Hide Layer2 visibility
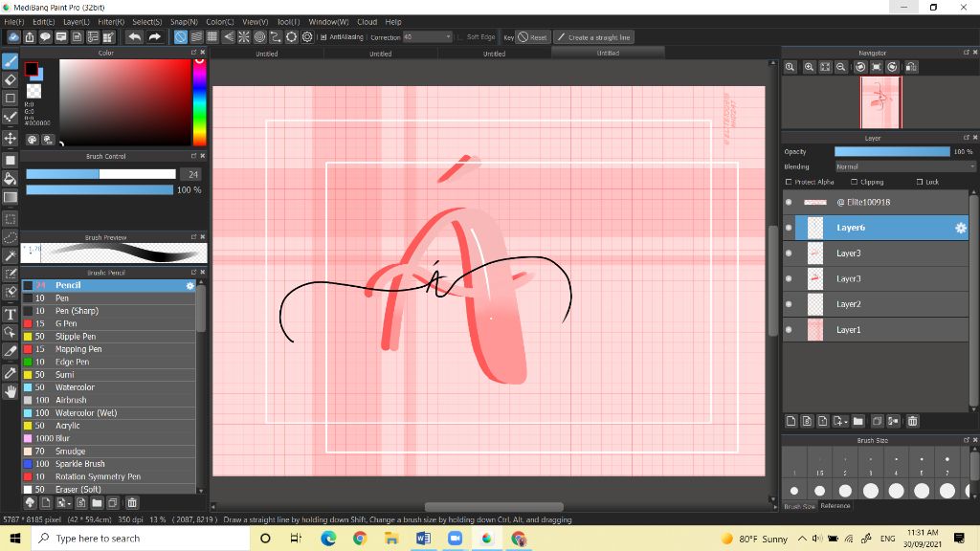 pyautogui.click(x=789, y=304)
